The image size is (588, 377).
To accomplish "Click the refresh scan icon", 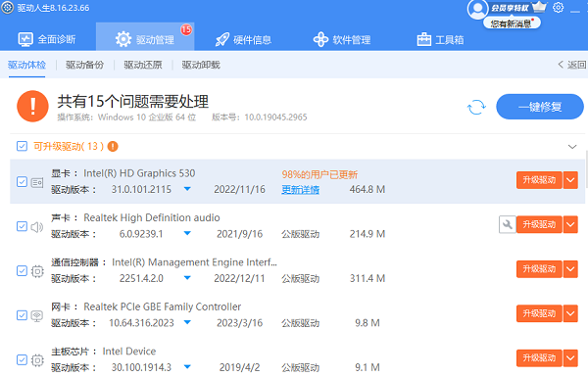I will coord(476,107).
